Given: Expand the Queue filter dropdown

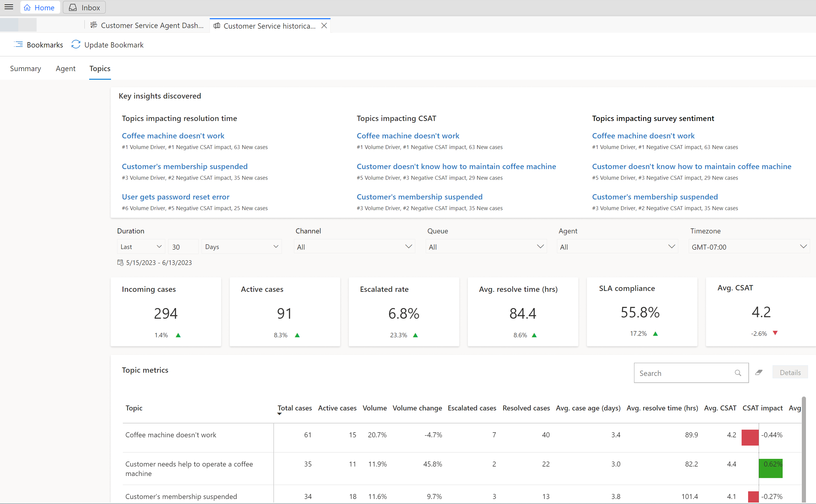Looking at the screenshot, I should [x=486, y=247].
